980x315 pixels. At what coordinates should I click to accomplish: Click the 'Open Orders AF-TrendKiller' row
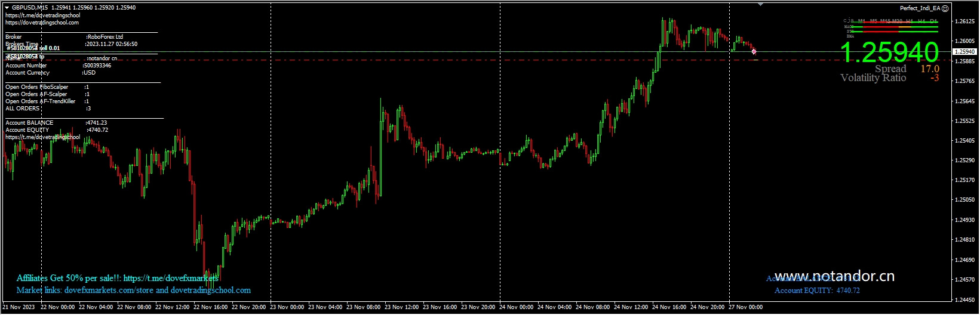(48, 101)
